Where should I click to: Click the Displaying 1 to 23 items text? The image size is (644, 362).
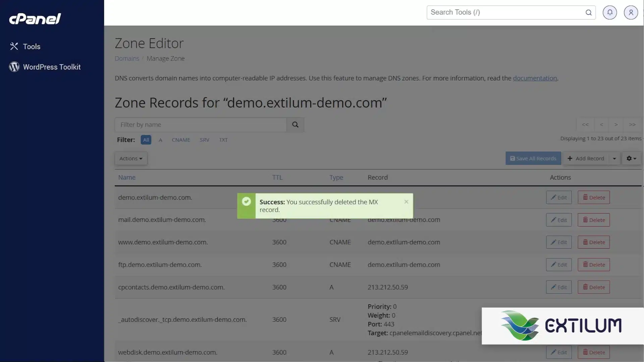(601, 138)
